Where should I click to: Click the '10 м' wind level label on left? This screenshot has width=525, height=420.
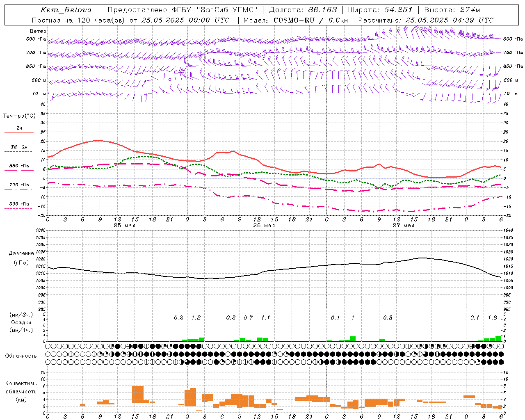click(x=39, y=94)
